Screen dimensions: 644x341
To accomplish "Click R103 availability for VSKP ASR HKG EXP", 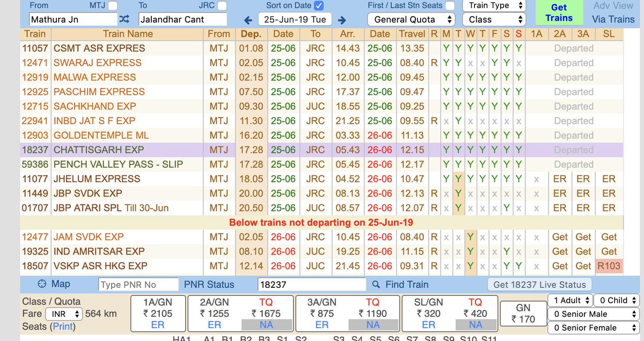I will 609,266.
